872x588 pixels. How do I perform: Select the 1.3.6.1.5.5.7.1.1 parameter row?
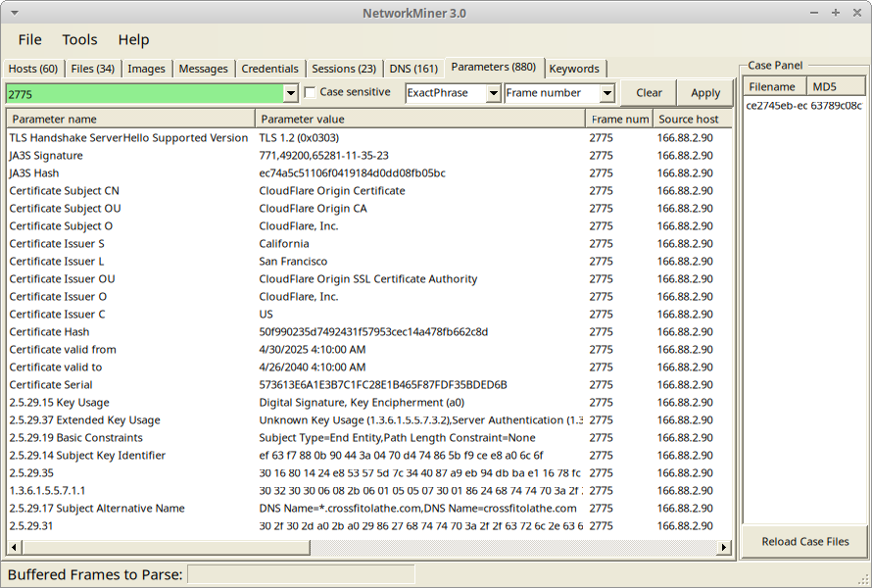369,491
